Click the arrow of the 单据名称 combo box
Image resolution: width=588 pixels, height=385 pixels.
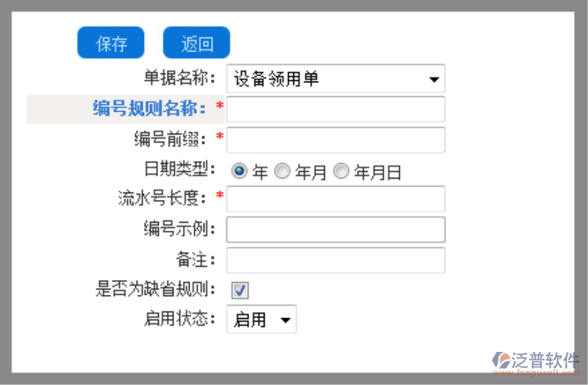434,79
